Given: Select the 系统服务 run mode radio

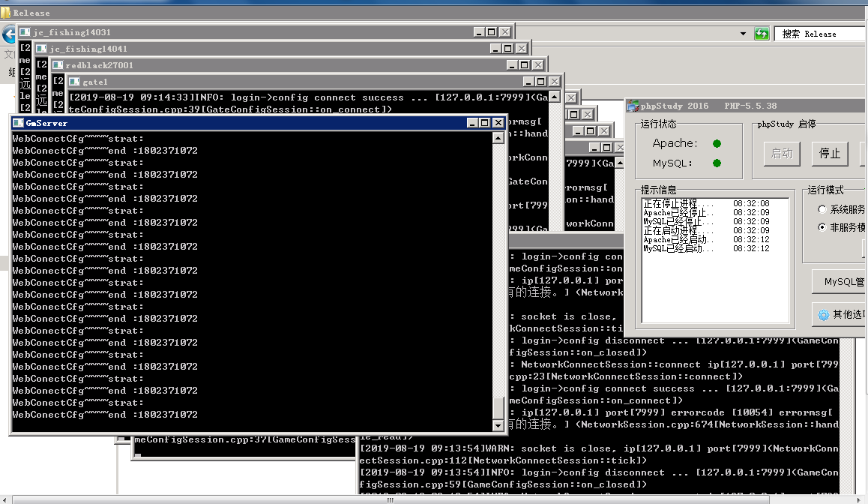Looking at the screenshot, I should pos(822,208).
